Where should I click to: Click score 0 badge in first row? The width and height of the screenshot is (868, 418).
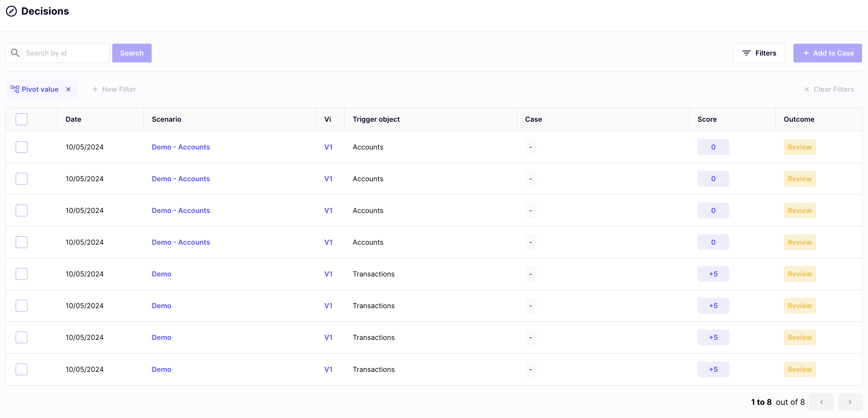[x=713, y=147]
